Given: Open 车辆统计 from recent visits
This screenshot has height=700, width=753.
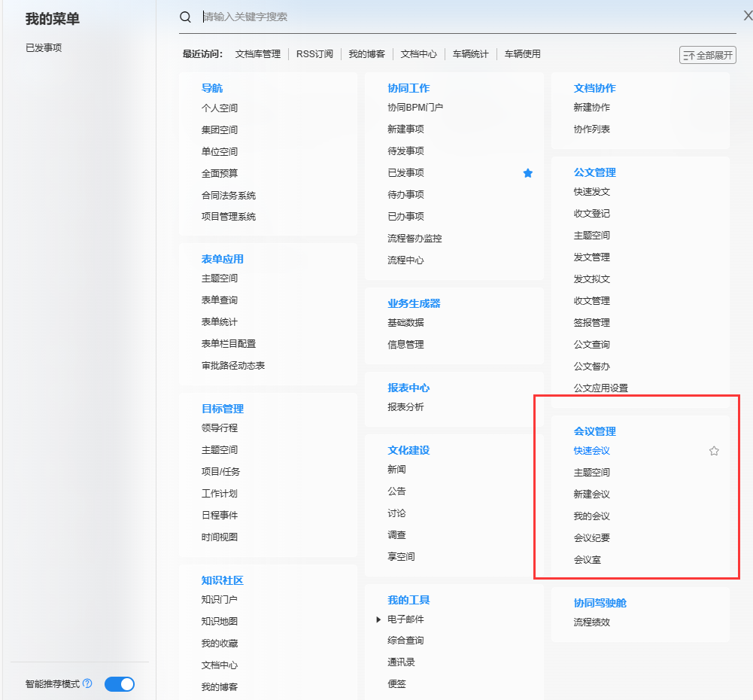Looking at the screenshot, I should [470, 54].
